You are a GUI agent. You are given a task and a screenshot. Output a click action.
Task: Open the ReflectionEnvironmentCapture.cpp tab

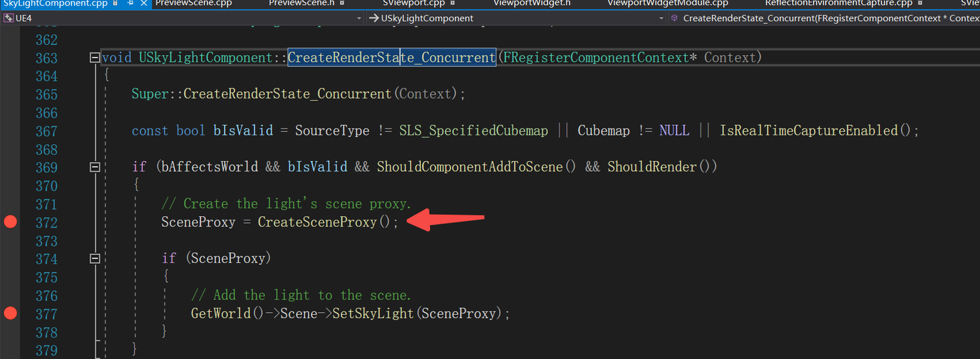tap(838, 3)
